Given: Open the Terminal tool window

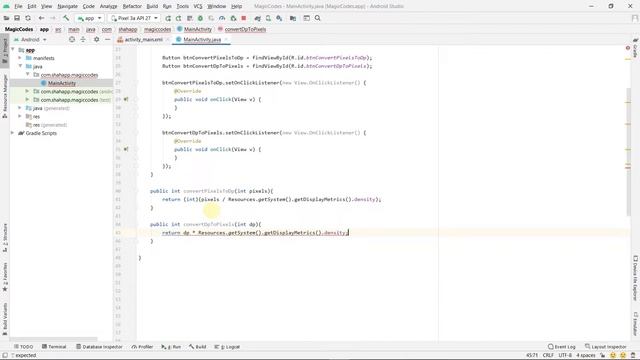Looking at the screenshot, I should point(54,347).
